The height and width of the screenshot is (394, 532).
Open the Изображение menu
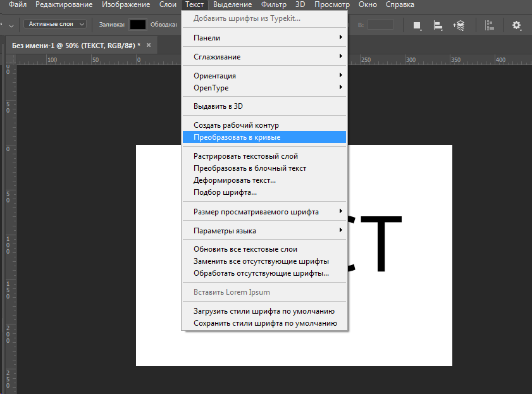click(126, 5)
